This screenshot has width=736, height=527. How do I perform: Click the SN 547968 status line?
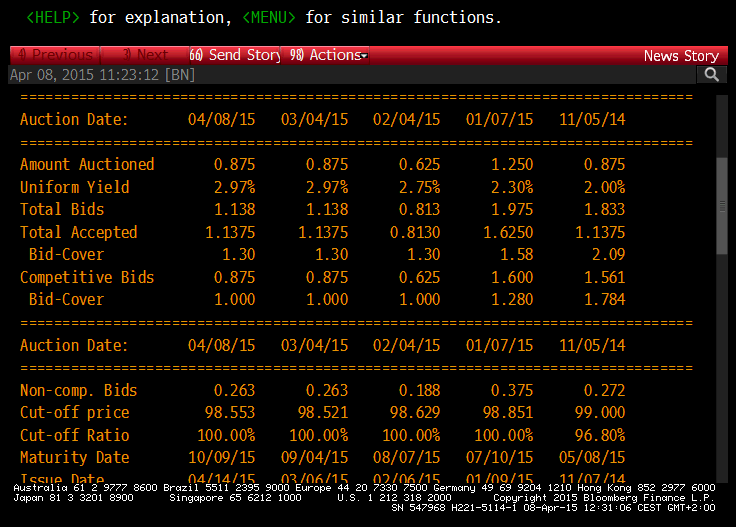(553, 508)
